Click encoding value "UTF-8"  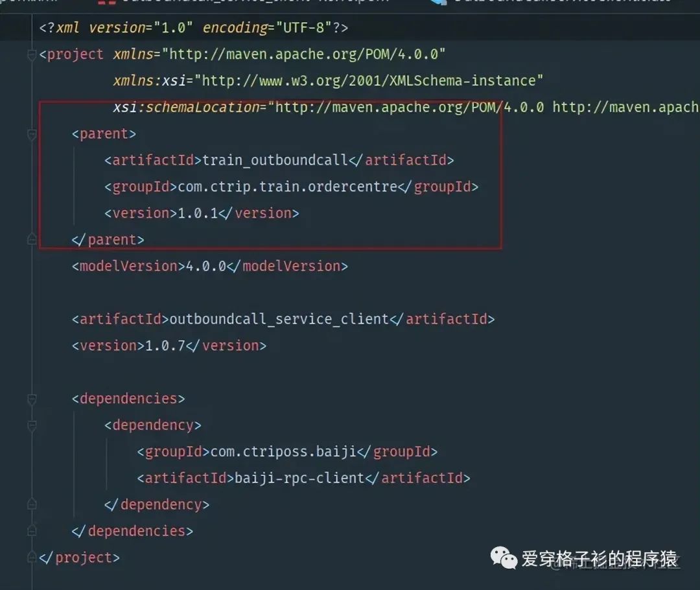[x=303, y=28]
